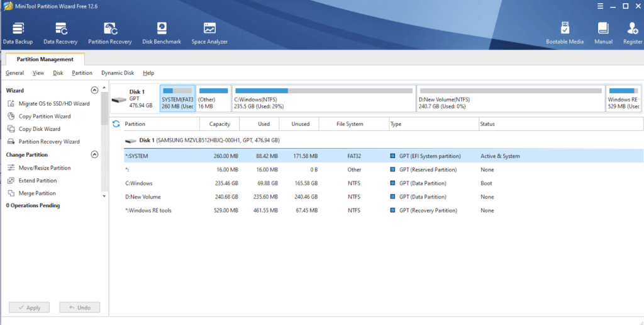Open the View menu
Viewport: 644px width, 325px height.
[38, 73]
